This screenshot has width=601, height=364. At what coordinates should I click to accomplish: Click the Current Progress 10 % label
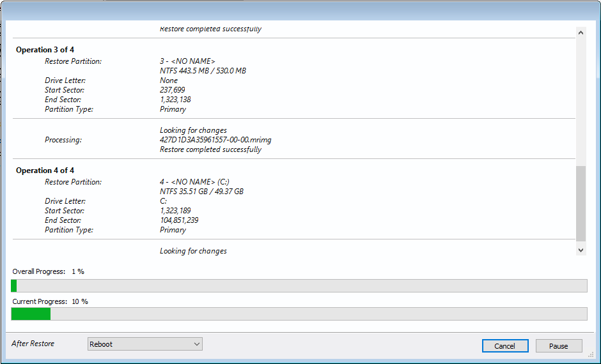pyautogui.click(x=51, y=301)
